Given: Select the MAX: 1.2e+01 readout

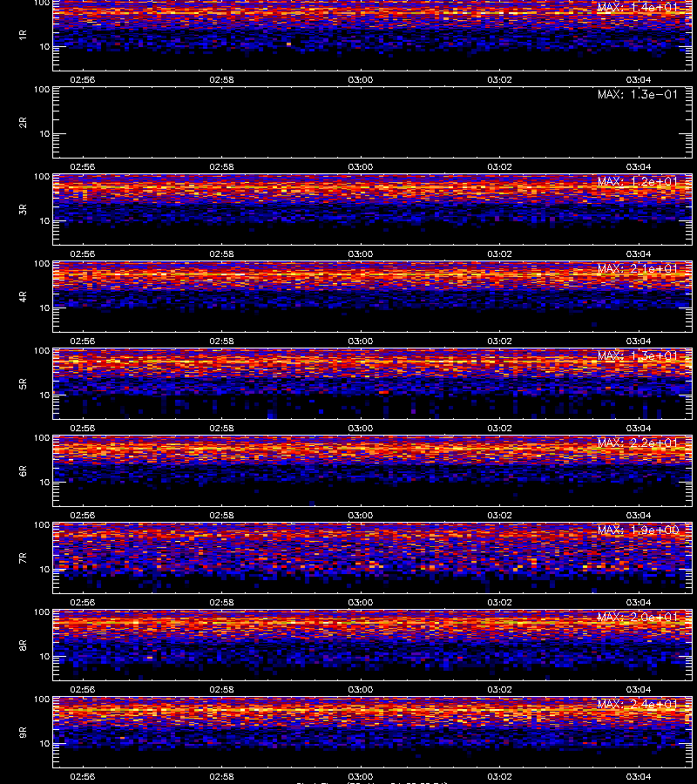Looking at the screenshot, I should pos(638,181).
